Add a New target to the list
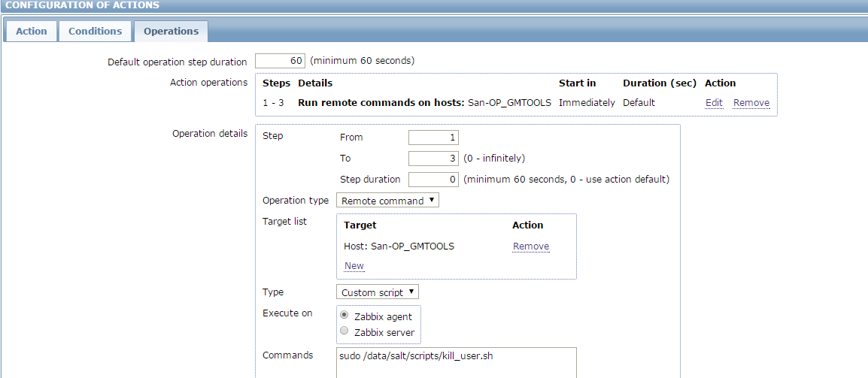This screenshot has width=868, height=378. 354,265
